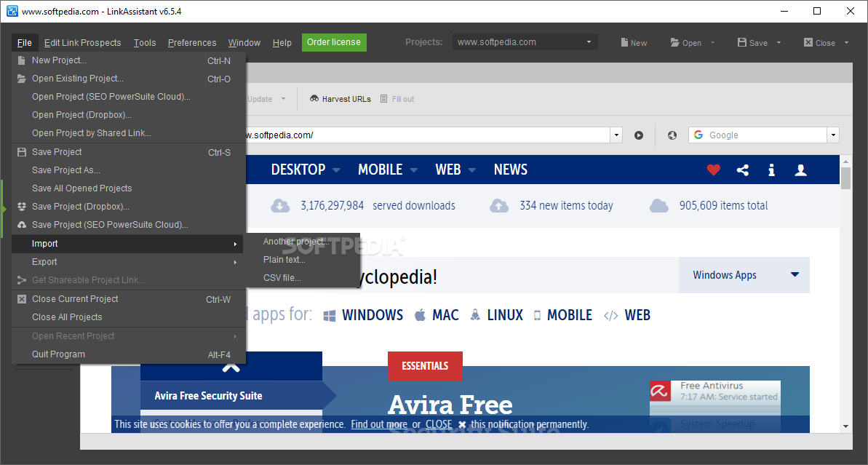Click in the Google search field
868x465 pixels.
point(758,135)
